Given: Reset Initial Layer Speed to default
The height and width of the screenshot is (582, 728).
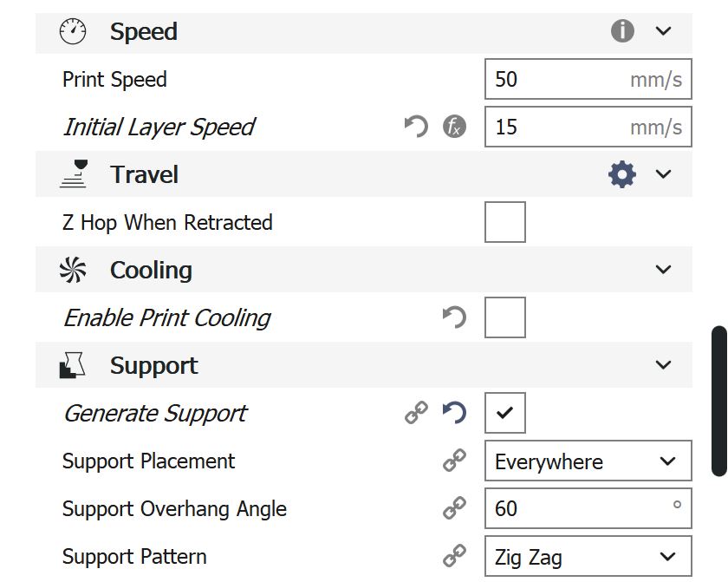Looking at the screenshot, I should point(416,127).
